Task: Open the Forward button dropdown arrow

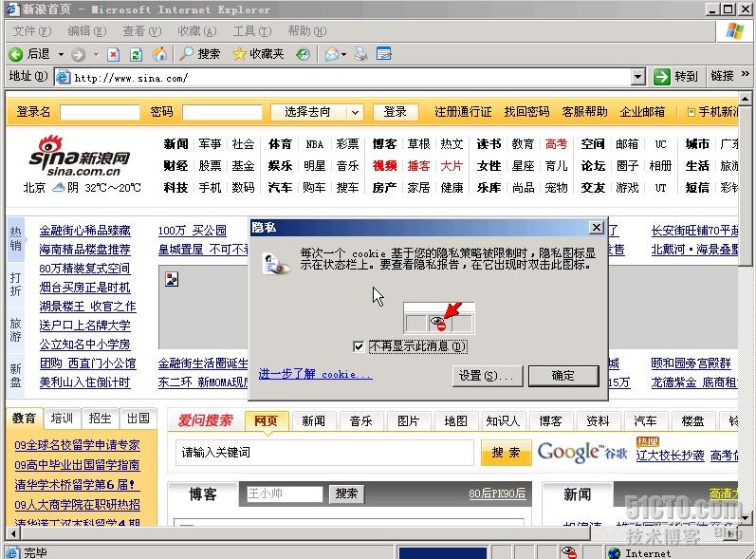Action: (96, 54)
